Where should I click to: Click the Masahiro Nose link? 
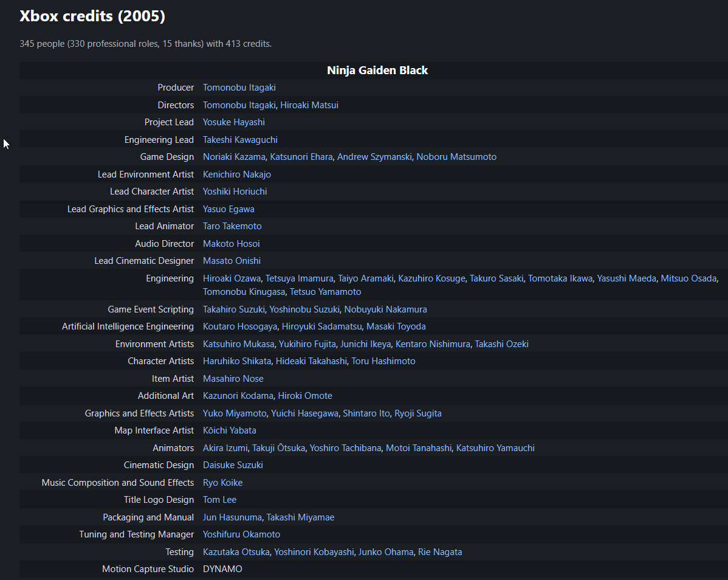(x=233, y=379)
